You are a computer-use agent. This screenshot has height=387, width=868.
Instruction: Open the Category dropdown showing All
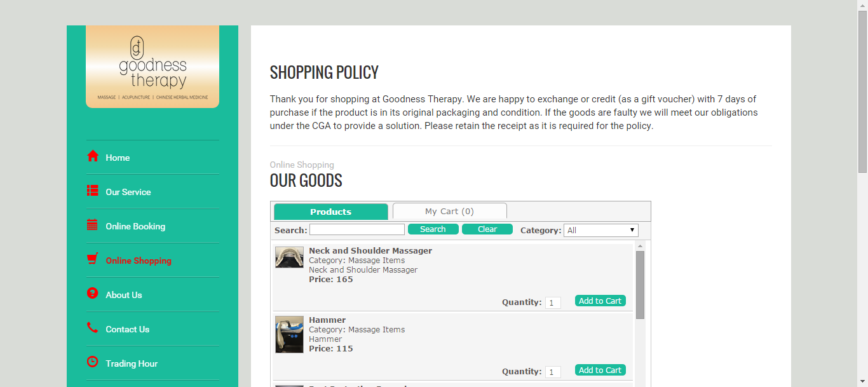(x=601, y=230)
